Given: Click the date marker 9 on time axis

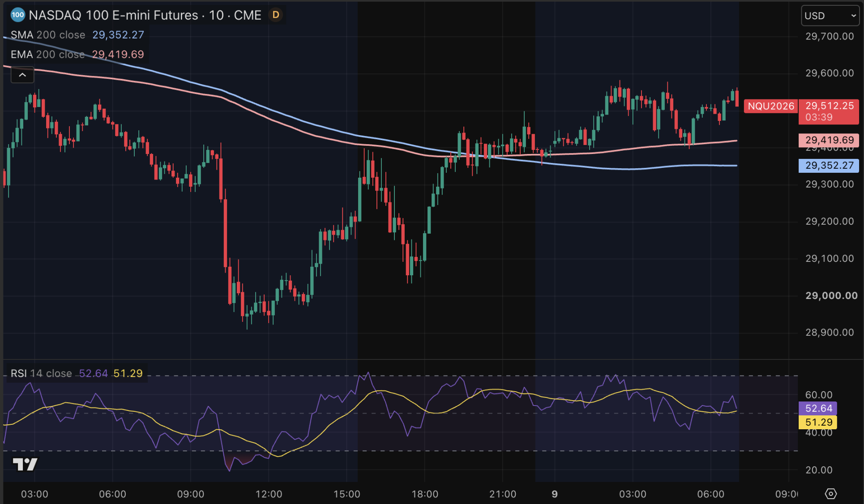Looking at the screenshot, I should 555,494.
